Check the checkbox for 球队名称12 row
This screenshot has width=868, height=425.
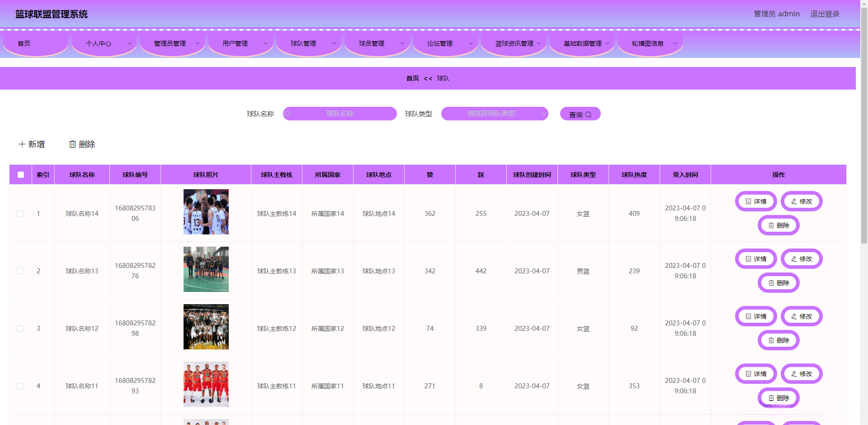point(20,329)
